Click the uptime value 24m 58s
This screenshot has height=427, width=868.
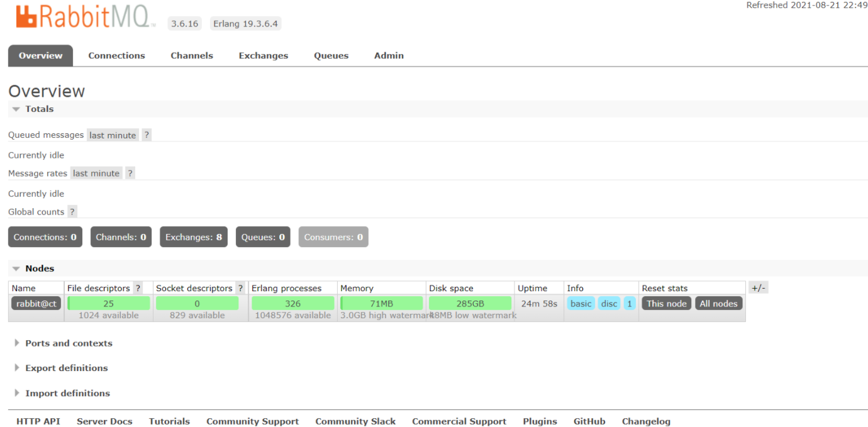[x=539, y=303]
